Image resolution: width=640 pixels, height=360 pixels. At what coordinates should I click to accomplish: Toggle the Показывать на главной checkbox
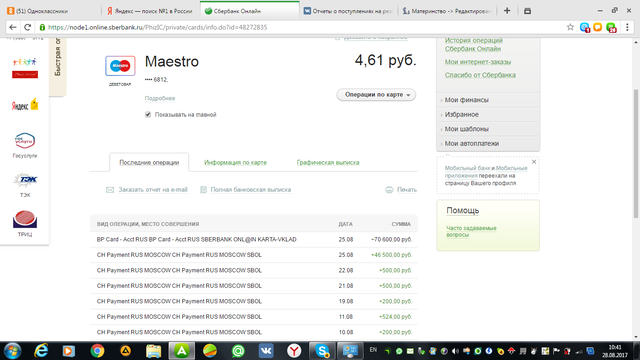click(x=148, y=115)
